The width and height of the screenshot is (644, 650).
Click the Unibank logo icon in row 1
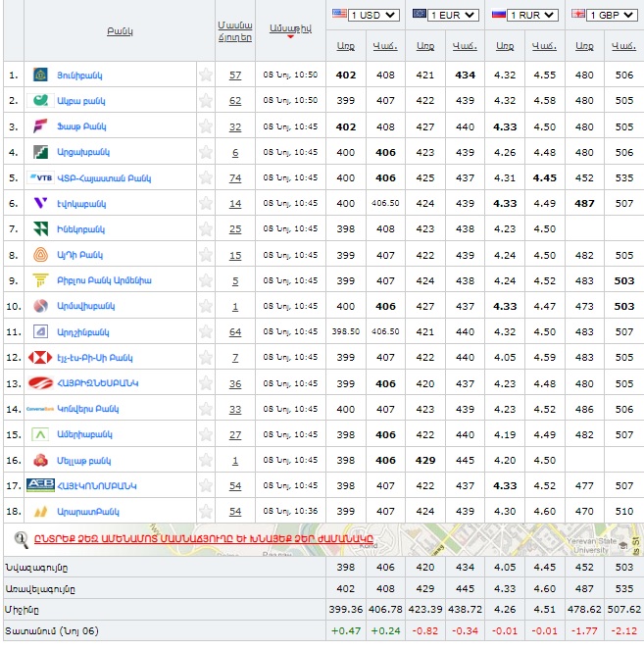[41, 75]
